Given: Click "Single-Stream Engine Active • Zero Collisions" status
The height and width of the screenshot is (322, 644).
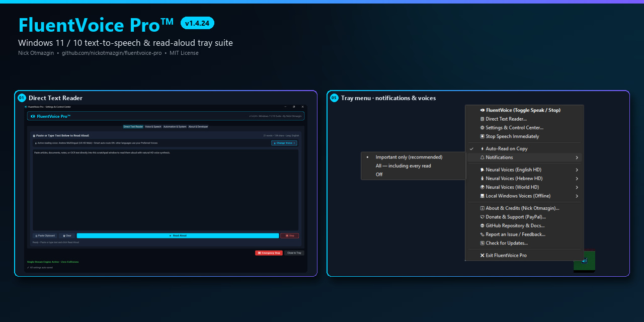Looking at the screenshot, I should tap(53, 262).
